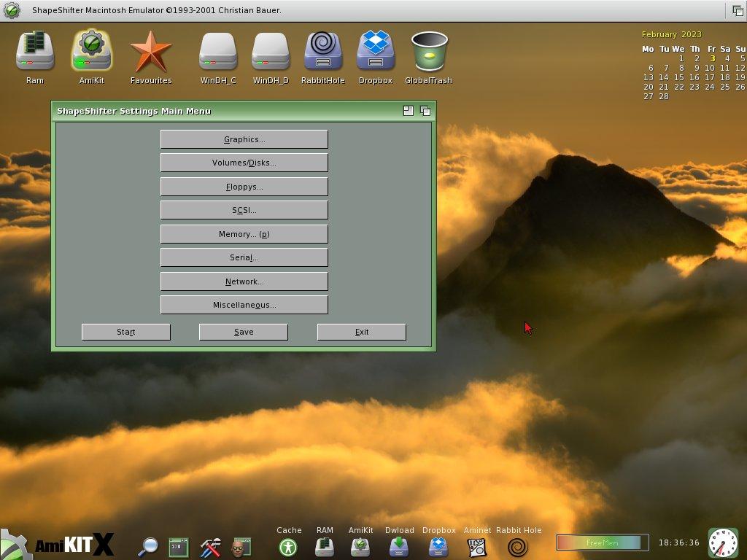Viewport: 747px width, 560px height.
Task: Open the RAM dock icon
Action: [x=325, y=547]
